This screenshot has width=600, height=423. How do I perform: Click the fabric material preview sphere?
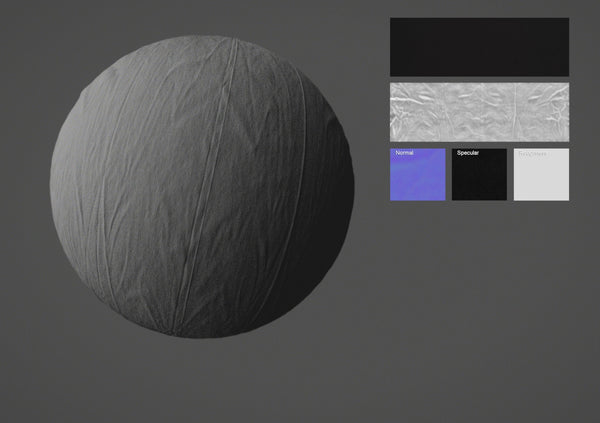point(200,185)
